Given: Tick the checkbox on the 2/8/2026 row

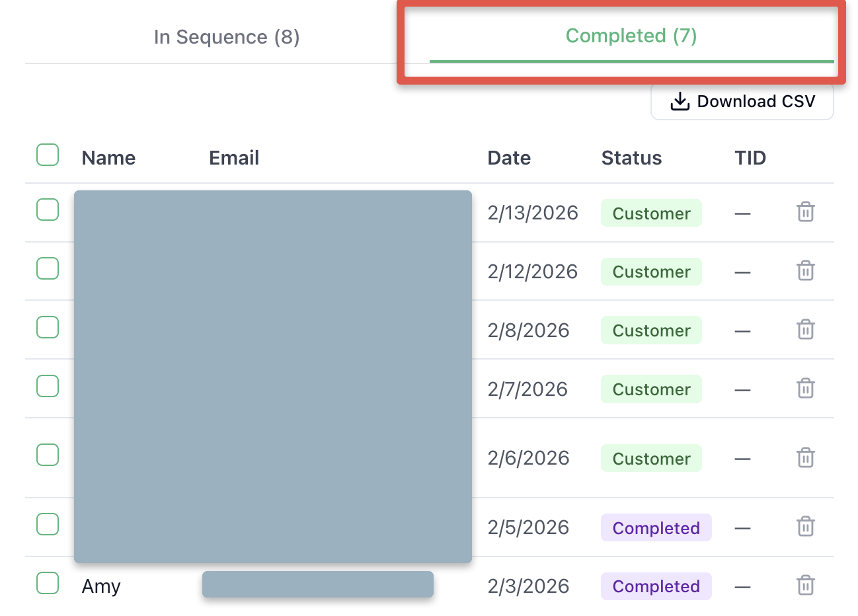Looking at the screenshot, I should tap(48, 327).
